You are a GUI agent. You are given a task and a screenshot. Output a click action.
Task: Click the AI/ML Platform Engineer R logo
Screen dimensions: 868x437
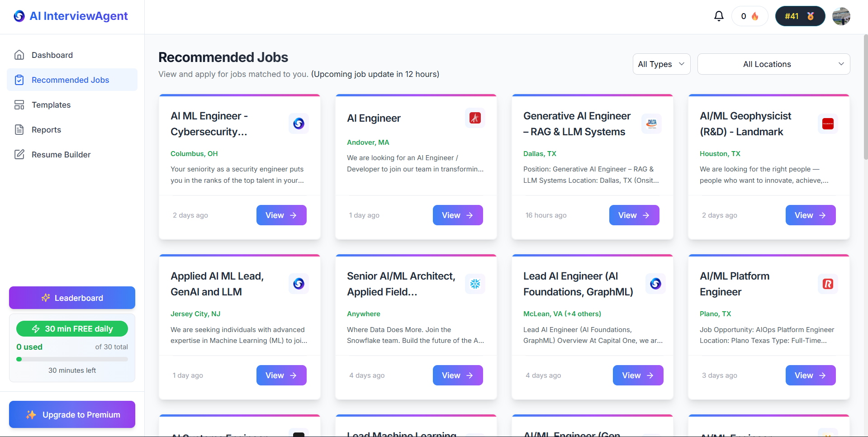tap(828, 284)
